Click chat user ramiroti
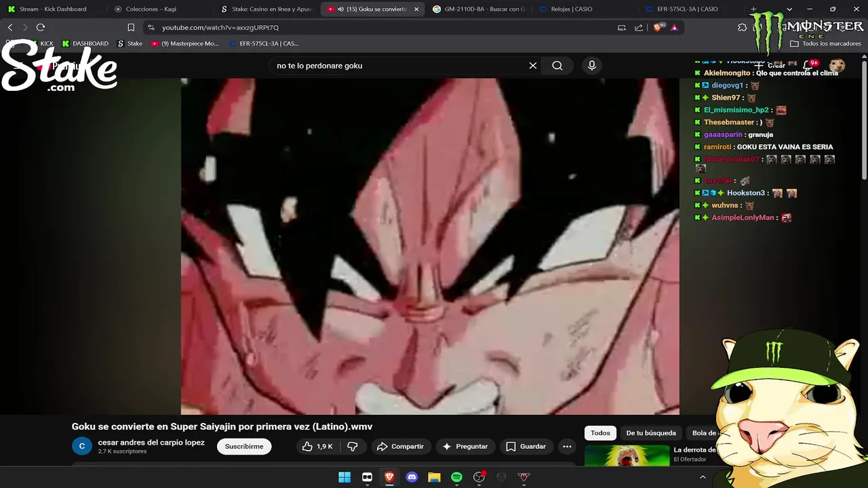The height and width of the screenshot is (488, 868). click(717, 147)
